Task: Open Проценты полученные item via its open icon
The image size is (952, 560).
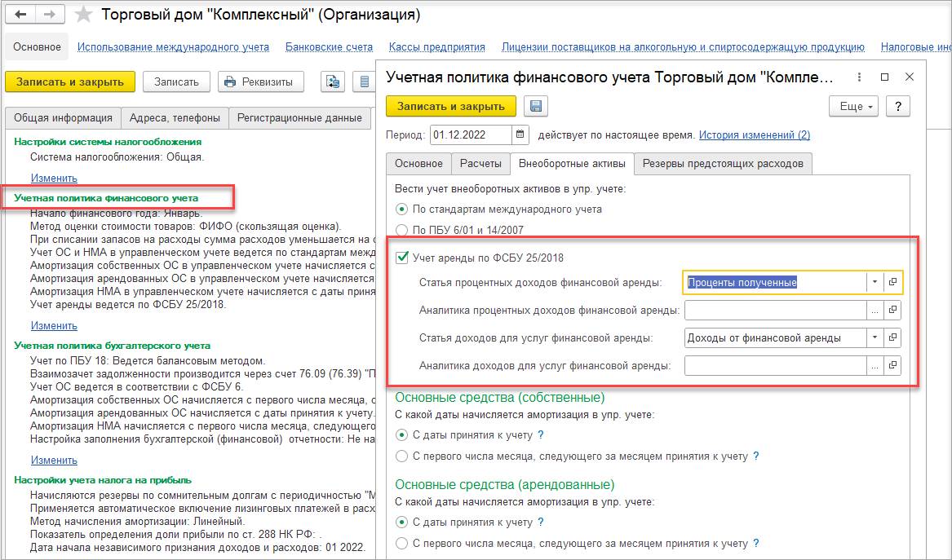Action: click(x=892, y=282)
